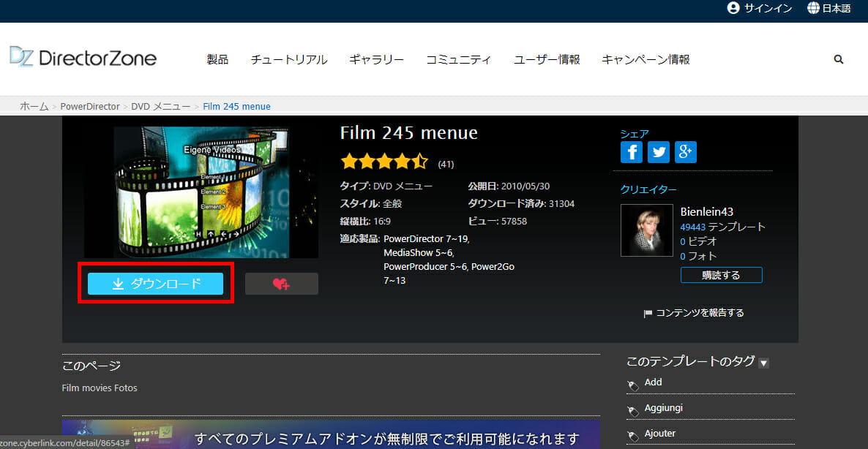Click the 日本語 language selector

point(837,8)
